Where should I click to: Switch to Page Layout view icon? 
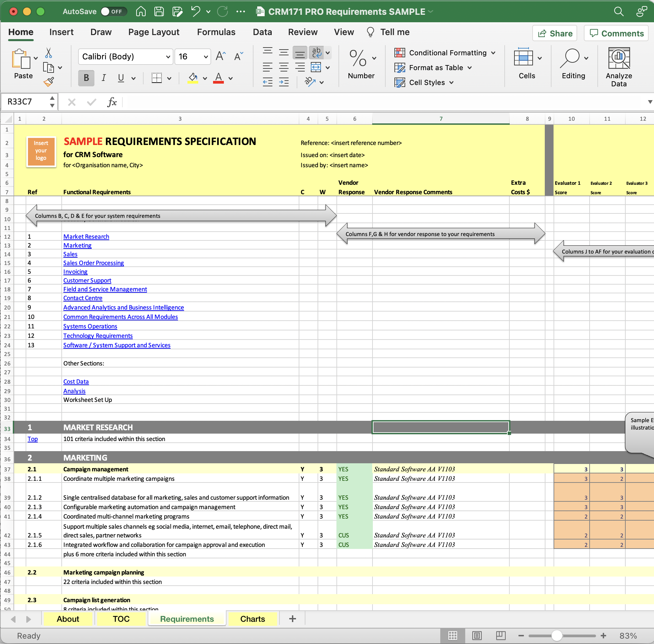click(476, 636)
